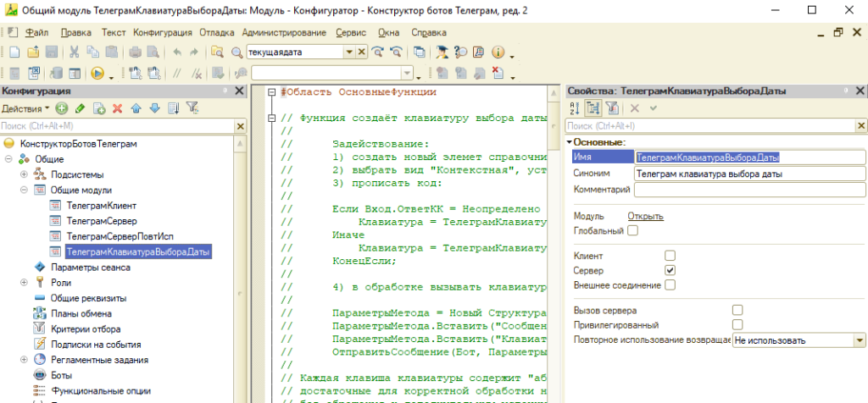Open the Действия dropdown menu
The width and height of the screenshot is (868, 403).
pyautogui.click(x=25, y=108)
